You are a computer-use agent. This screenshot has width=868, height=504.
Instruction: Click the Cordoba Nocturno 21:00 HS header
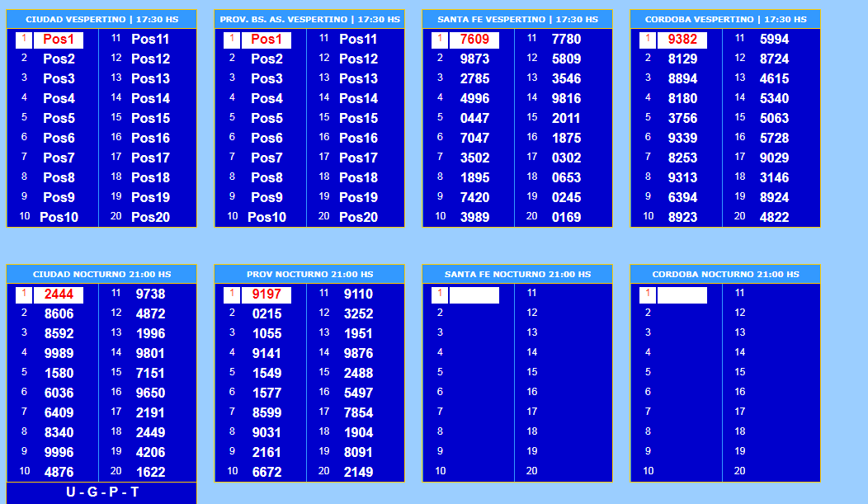pos(725,274)
